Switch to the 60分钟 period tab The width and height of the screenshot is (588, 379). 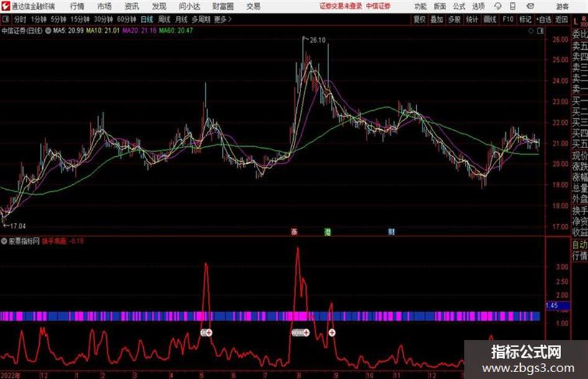click(126, 19)
